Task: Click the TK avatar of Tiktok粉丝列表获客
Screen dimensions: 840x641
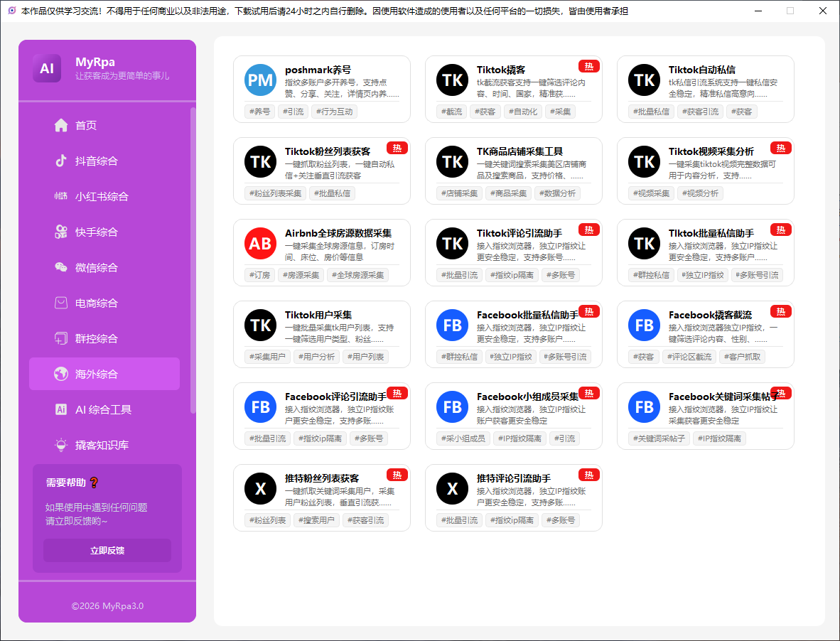Action: point(260,162)
